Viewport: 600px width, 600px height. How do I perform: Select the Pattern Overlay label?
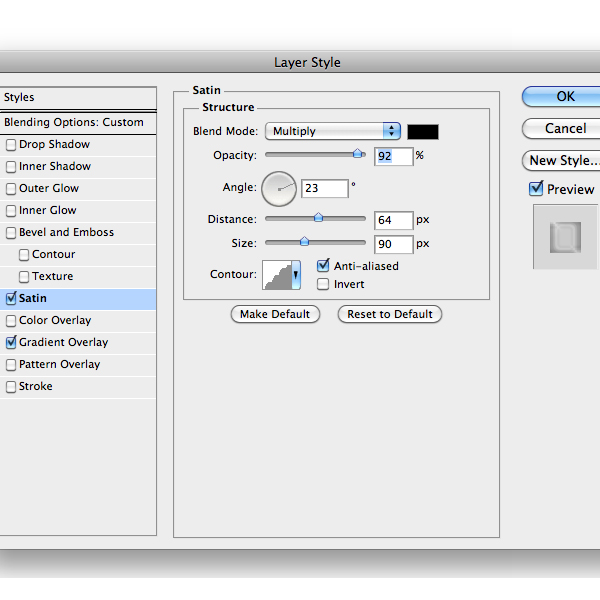pyautogui.click(x=60, y=364)
